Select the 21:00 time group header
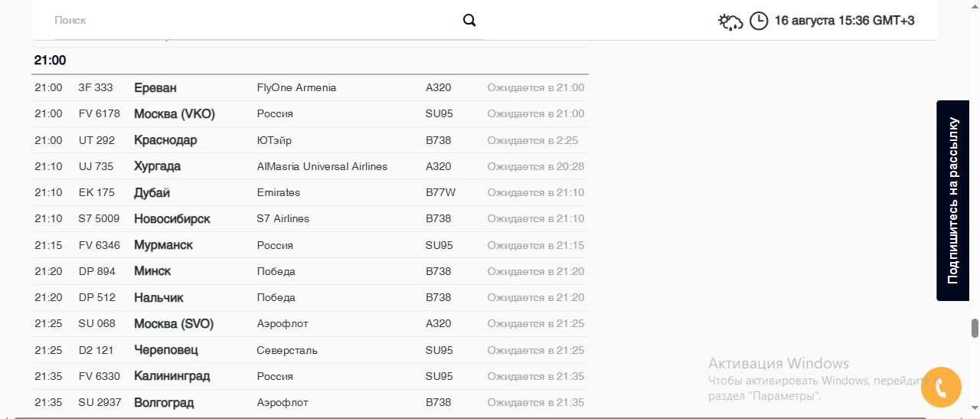The width and height of the screenshot is (980, 419). click(50, 61)
